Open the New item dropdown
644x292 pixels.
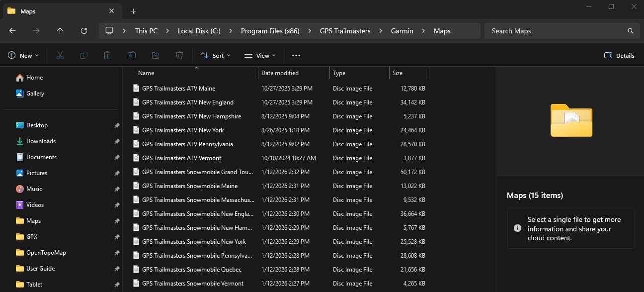coord(23,56)
